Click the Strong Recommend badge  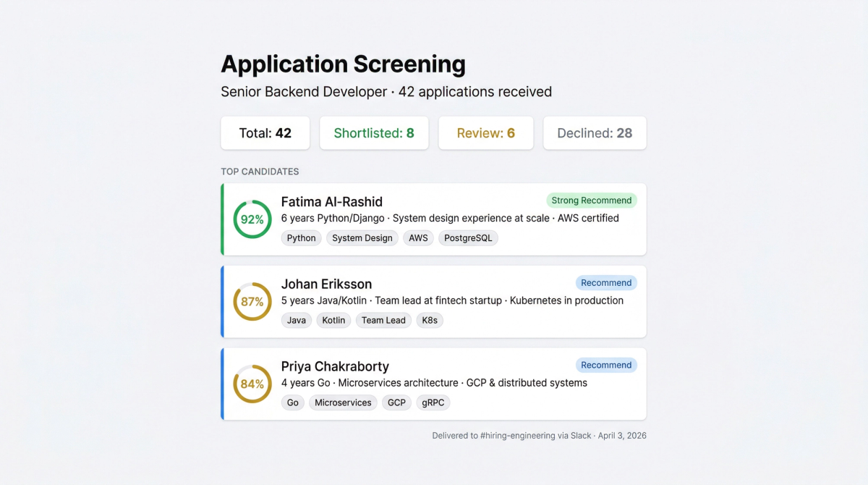(x=592, y=201)
